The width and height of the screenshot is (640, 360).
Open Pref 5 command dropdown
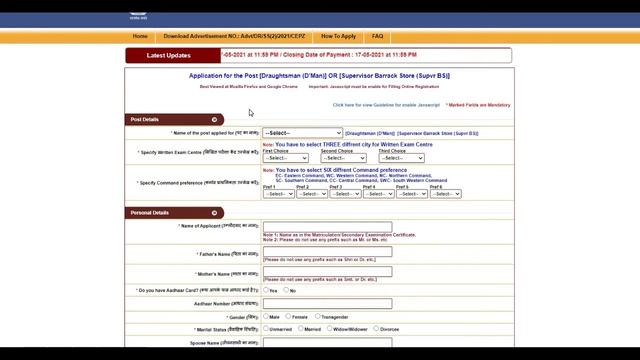pos(412,194)
